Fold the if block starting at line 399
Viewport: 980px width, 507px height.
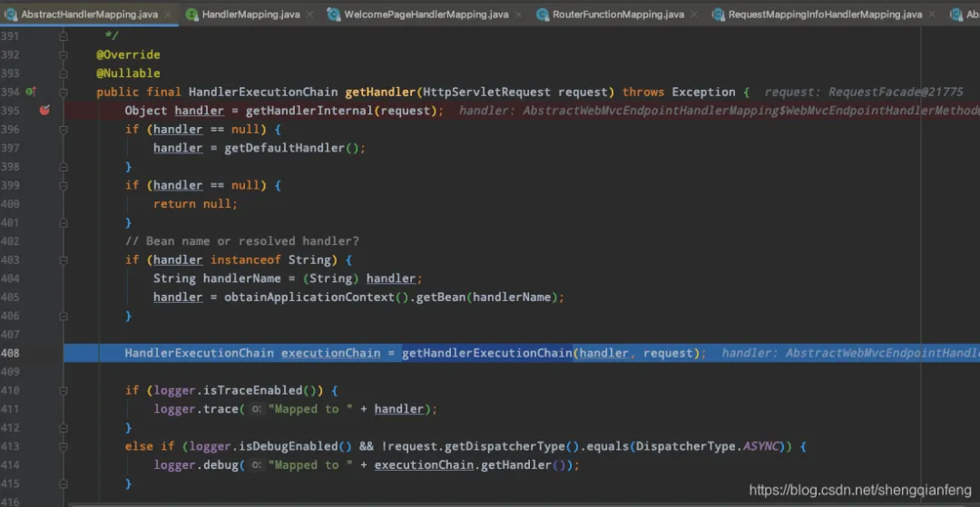pos(64,185)
